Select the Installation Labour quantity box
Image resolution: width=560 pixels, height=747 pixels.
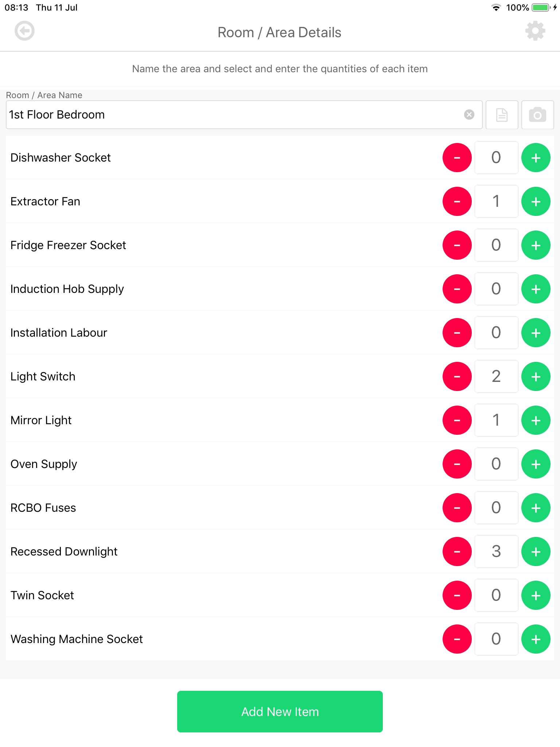coord(496,333)
